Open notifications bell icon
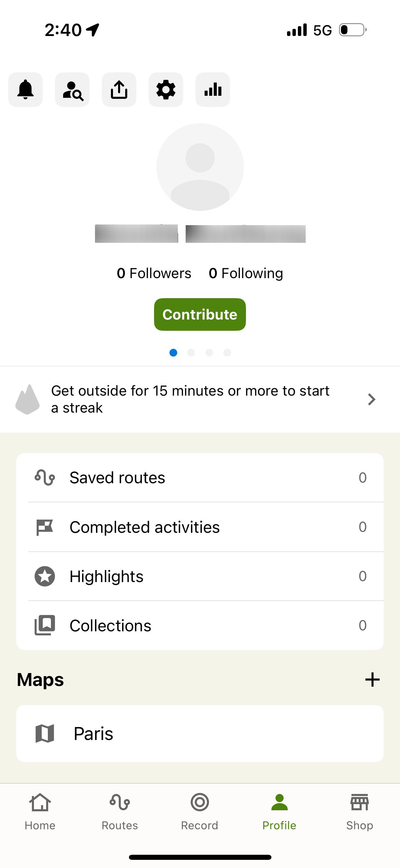 [25, 90]
